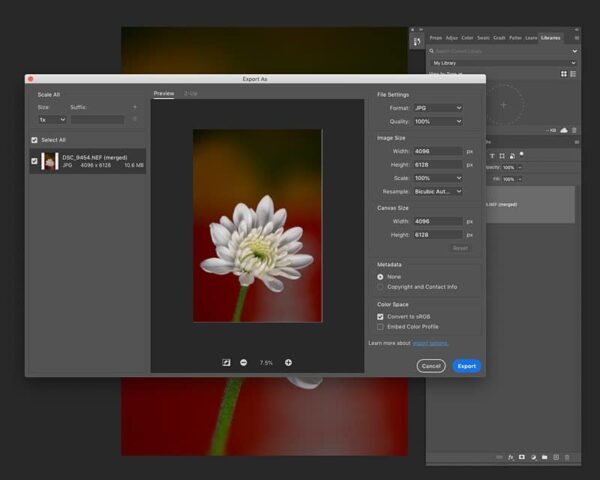Zoom in the export preview
The width and height of the screenshot is (600, 480).
coord(288,362)
